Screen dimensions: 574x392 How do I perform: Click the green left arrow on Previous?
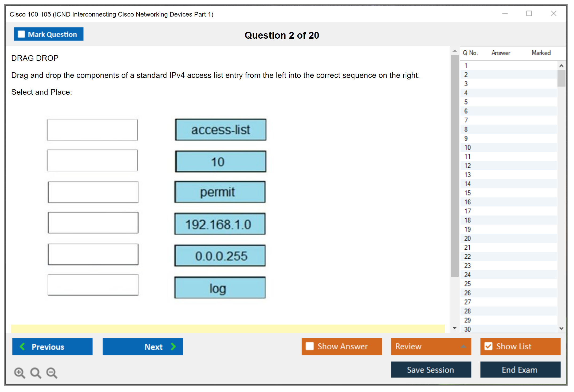pyautogui.click(x=22, y=346)
